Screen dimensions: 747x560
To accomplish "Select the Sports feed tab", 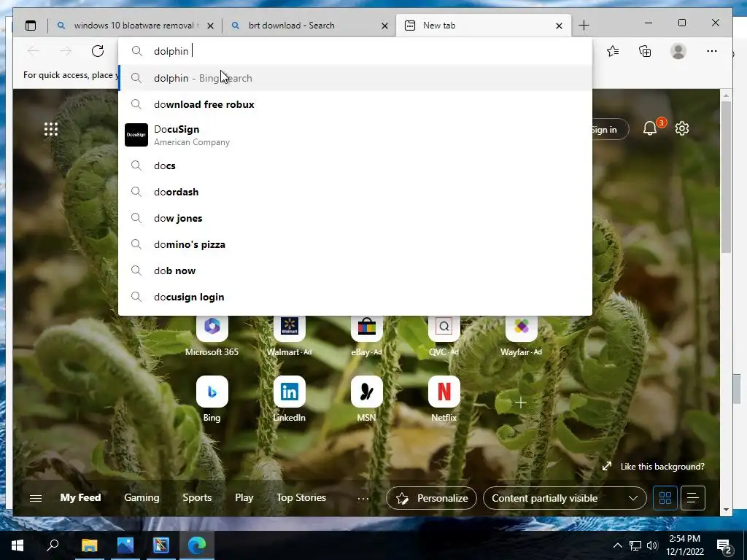I will click(197, 497).
